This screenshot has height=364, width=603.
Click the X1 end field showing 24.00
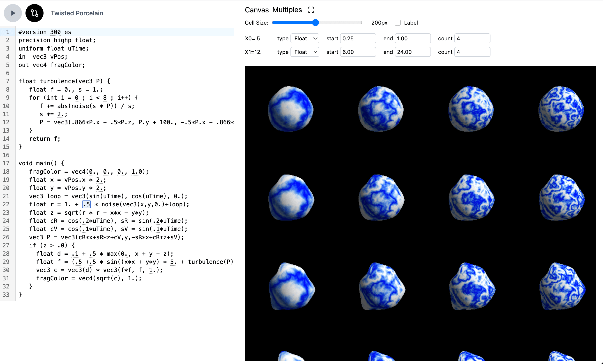click(413, 52)
